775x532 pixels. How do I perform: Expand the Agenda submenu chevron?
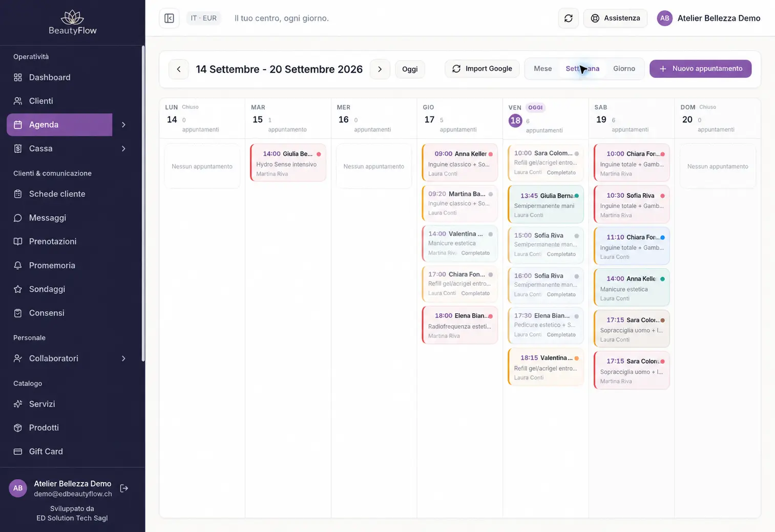point(123,125)
